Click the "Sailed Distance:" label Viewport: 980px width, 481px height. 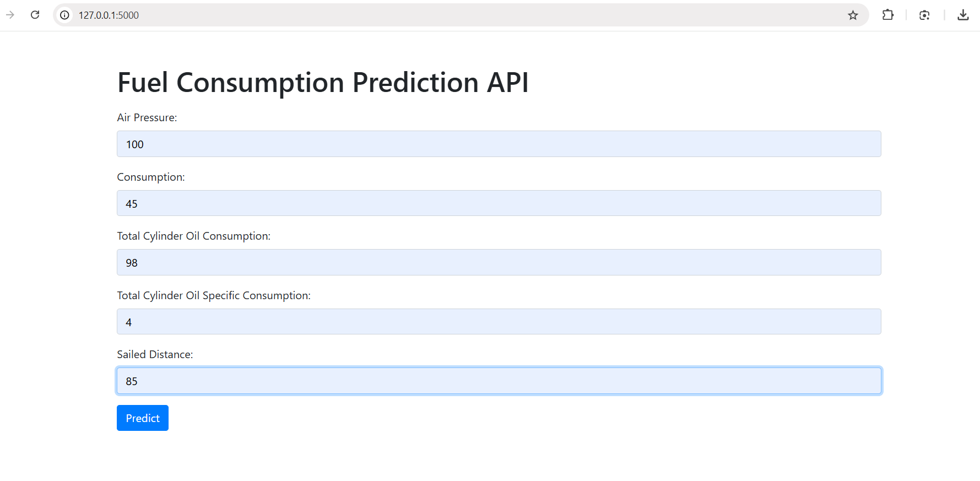pyautogui.click(x=155, y=354)
